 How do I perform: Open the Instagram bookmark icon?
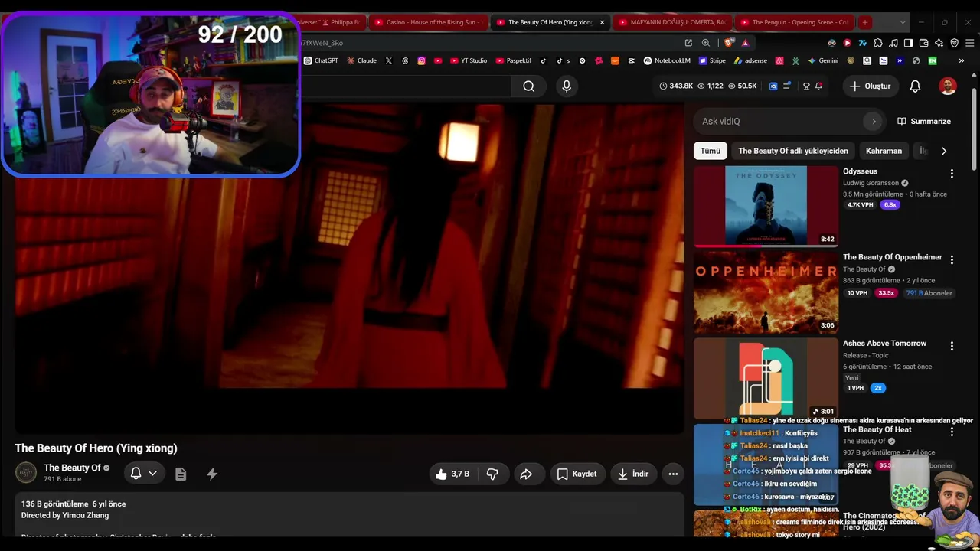(x=421, y=60)
